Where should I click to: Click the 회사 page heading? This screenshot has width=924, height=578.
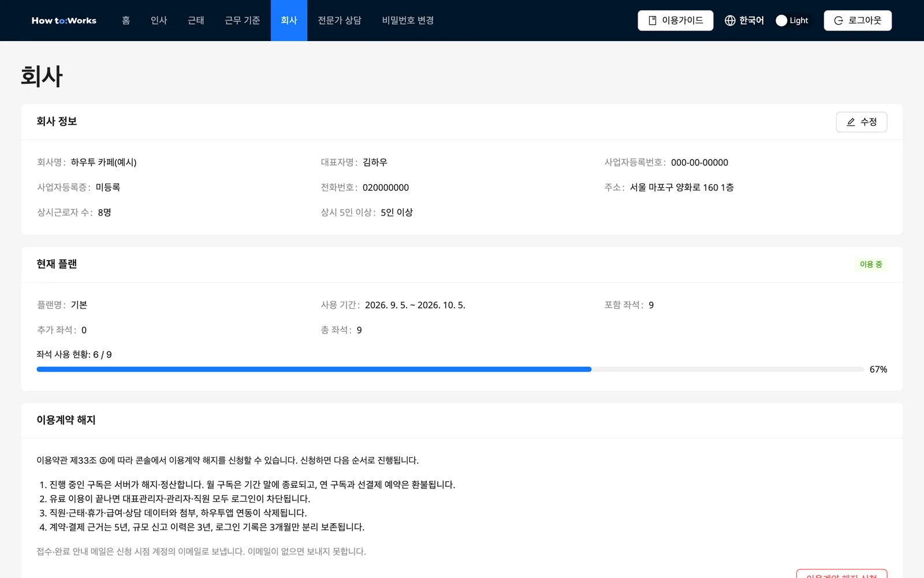click(x=42, y=76)
